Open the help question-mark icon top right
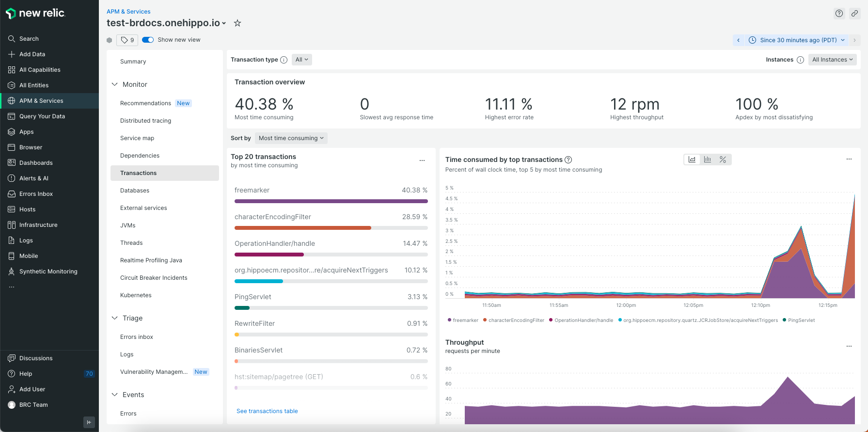Screen dimensions: 868x432 click(839, 14)
